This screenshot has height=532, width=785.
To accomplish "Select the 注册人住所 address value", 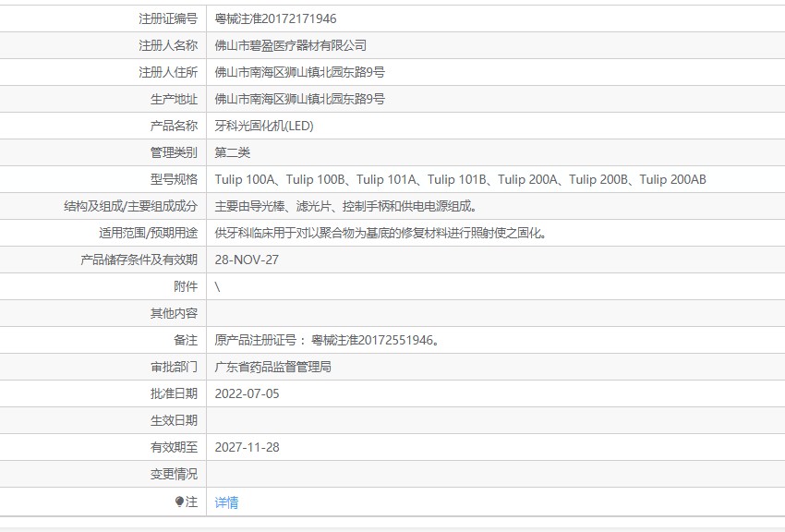I will 299,72.
